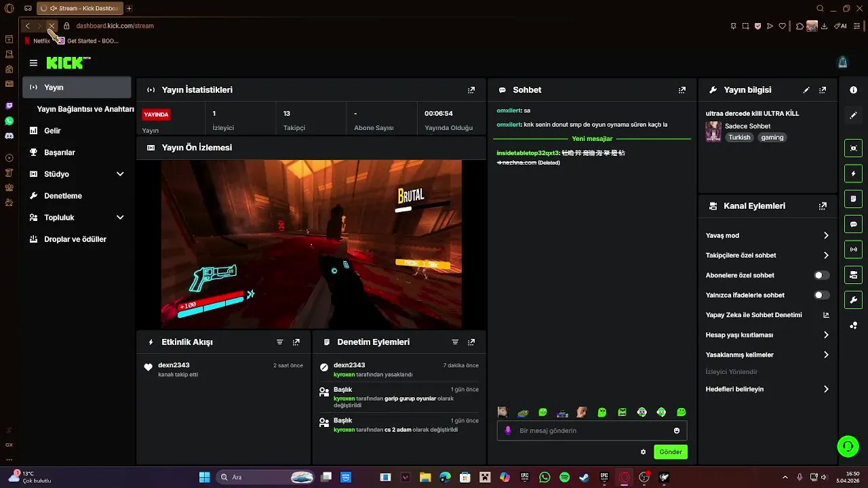Screen dimensions: 868x488
Task: Pop out the Denetim Eylemleri panel
Action: [x=471, y=342]
